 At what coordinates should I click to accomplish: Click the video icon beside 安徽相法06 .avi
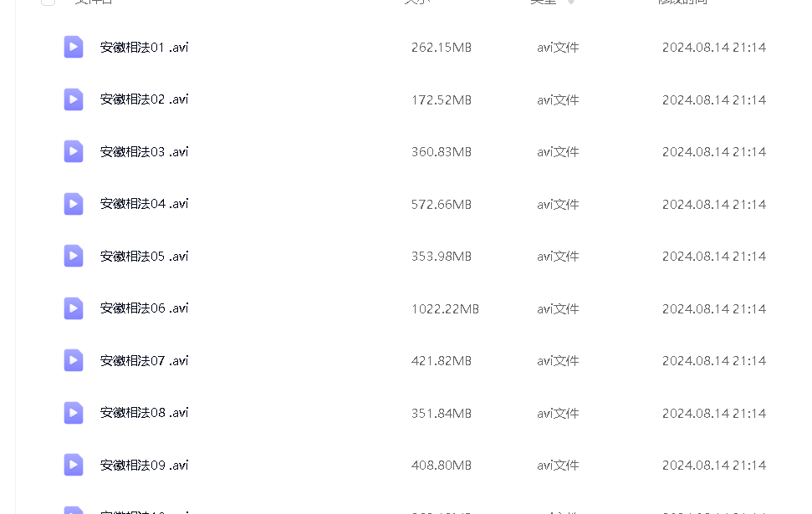[x=74, y=308]
